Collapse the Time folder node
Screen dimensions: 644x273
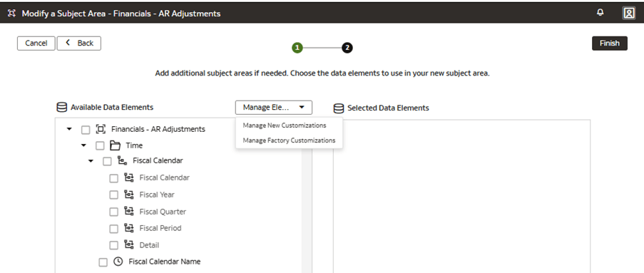pyautogui.click(x=83, y=145)
